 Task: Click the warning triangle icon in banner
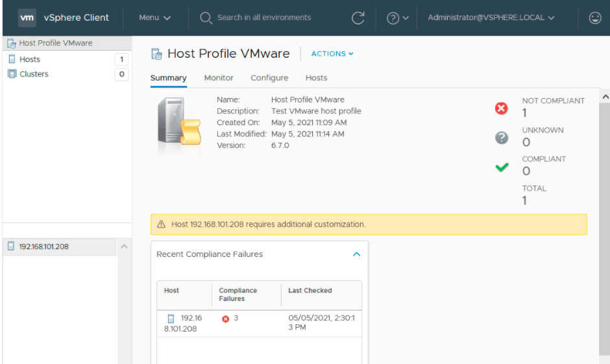[x=161, y=224]
